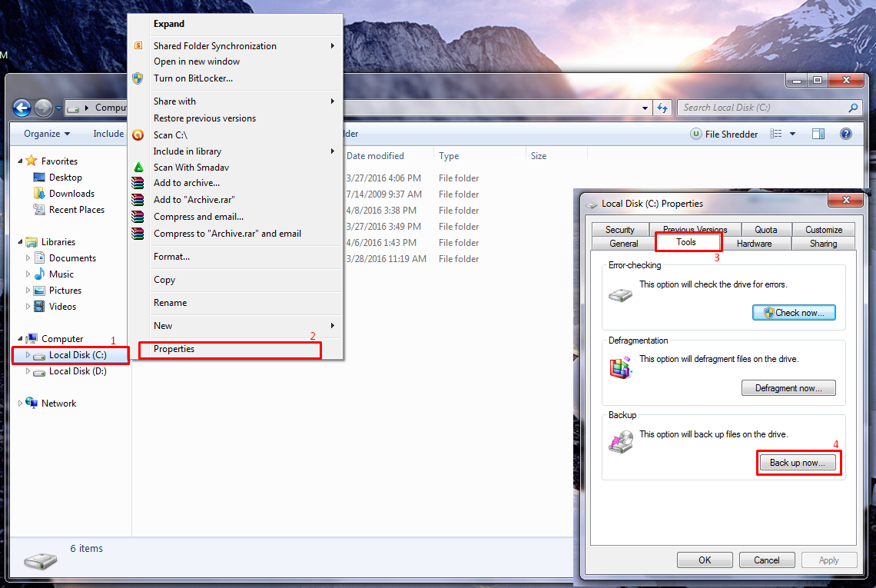876x588 pixels.
Task: Click Expand at top of context menu
Action: coord(235,24)
